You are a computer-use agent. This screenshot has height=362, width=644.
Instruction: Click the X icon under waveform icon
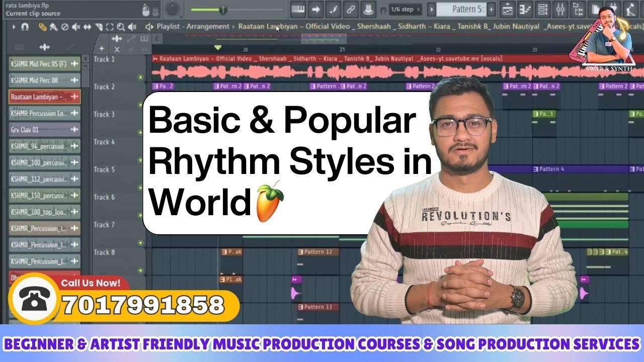117,49
